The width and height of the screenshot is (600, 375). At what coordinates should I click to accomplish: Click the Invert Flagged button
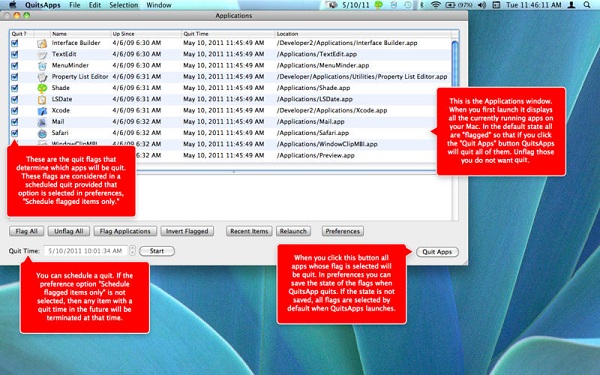[187, 231]
